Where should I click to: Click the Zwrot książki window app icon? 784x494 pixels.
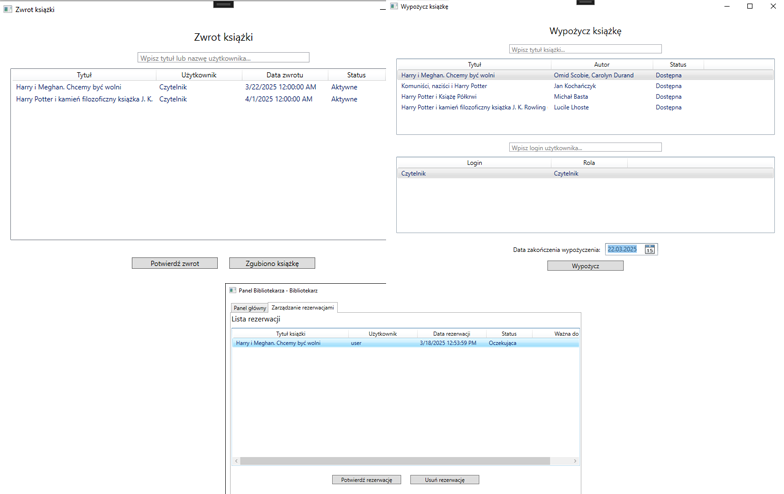tap(8, 9)
